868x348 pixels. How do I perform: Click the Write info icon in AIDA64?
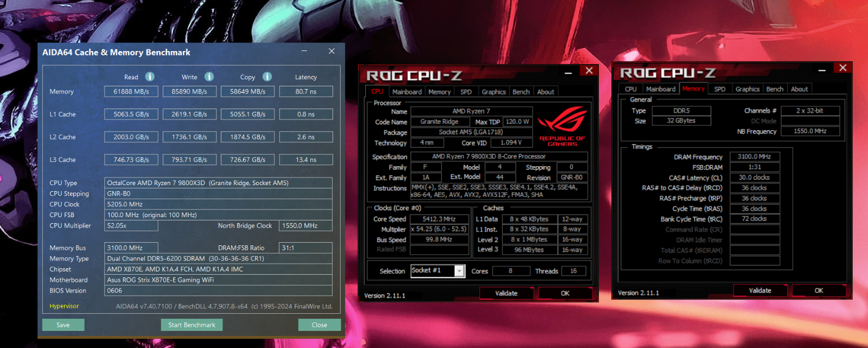[x=209, y=77]
